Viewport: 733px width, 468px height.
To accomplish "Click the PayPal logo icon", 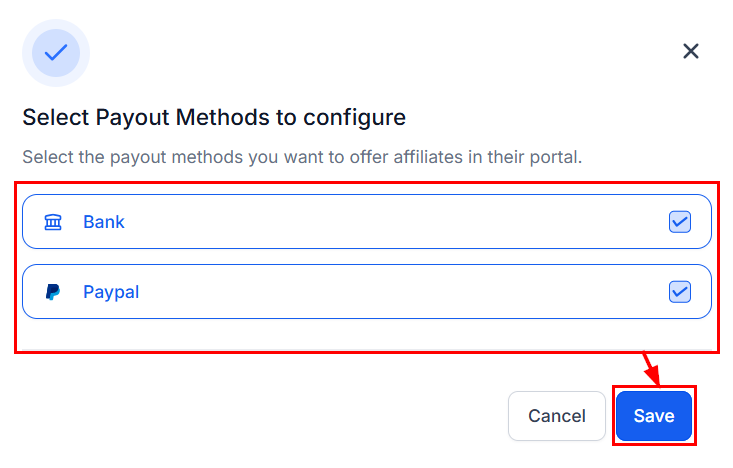I will (x=53, y=292).
